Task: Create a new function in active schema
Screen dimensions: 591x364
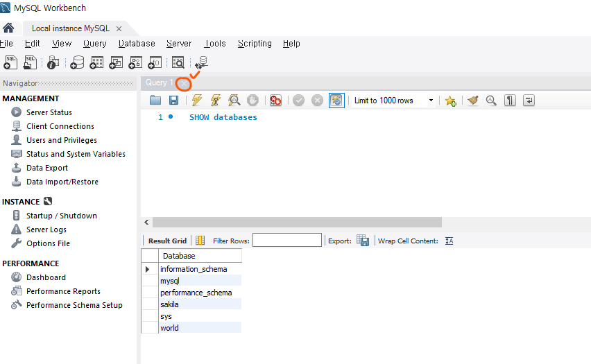Action: pyautogui.click(x=155, y=62)
